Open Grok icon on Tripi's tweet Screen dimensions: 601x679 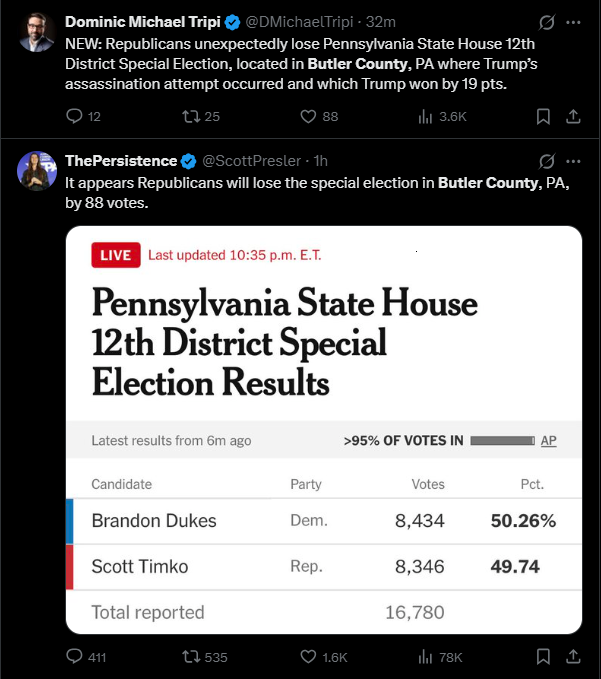tap(547, 22)
